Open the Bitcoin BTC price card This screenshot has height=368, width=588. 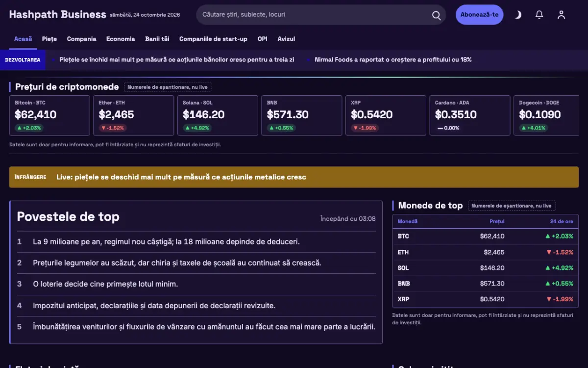click(x=49, y=115)
